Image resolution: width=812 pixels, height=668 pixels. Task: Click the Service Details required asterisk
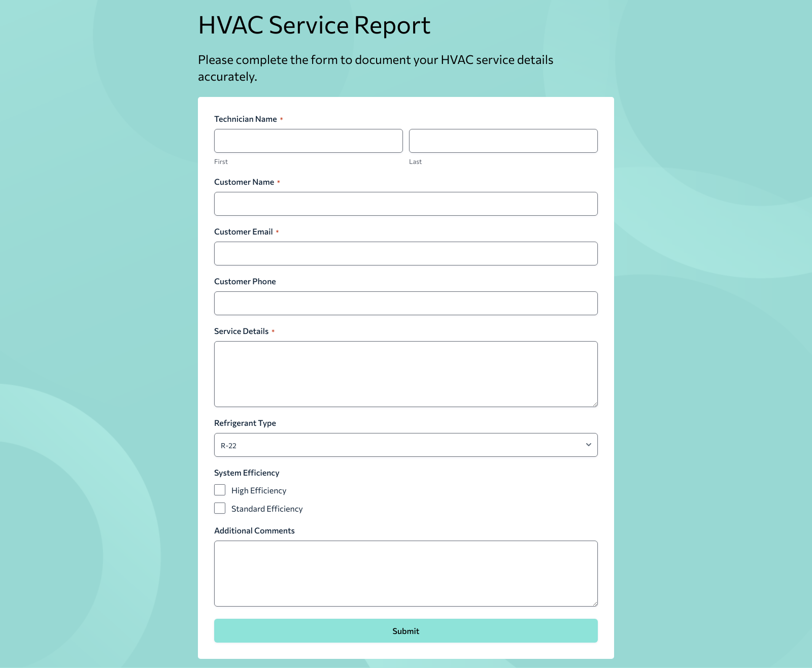point(274,331)
